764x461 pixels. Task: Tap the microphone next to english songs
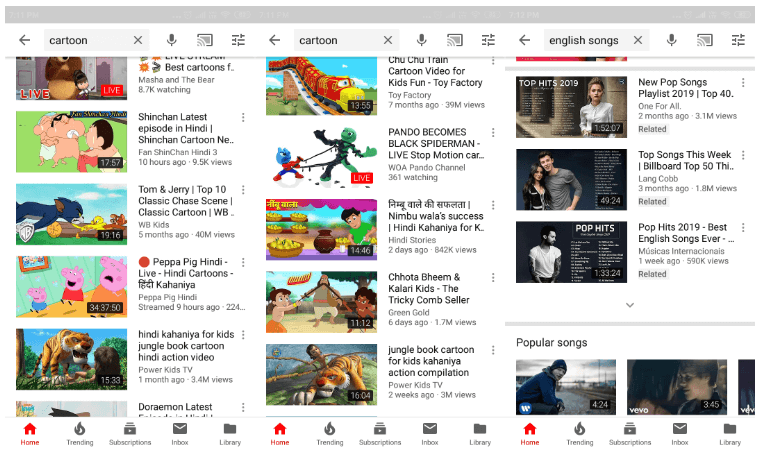point(671,40)
